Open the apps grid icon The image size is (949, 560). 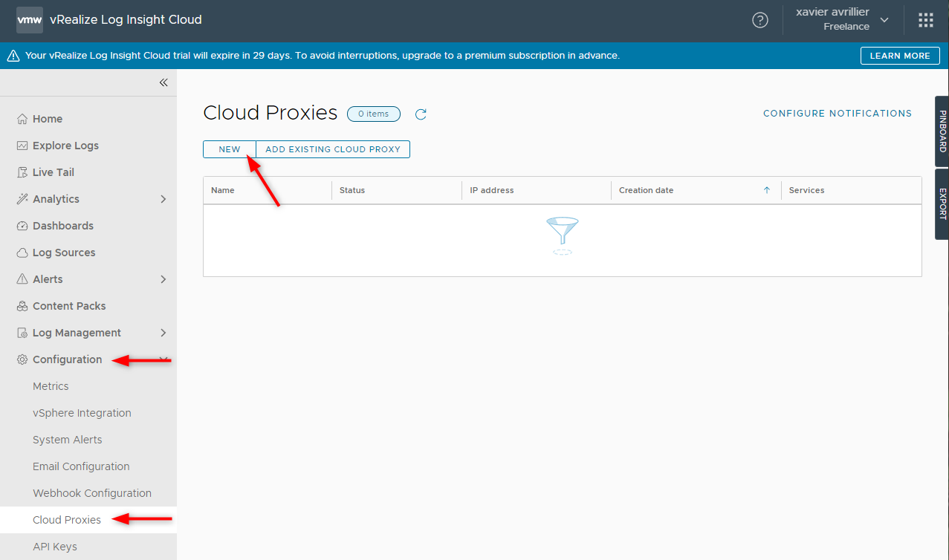(926, 20)
